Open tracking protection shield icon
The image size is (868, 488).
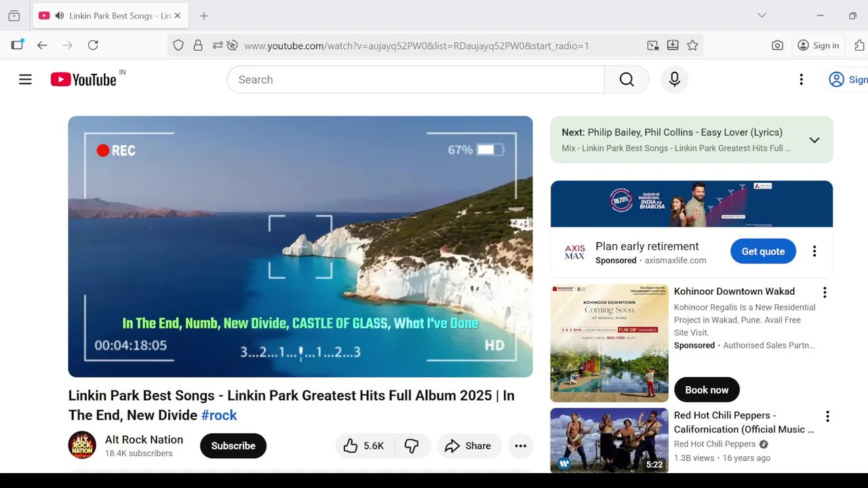[178, 45]
